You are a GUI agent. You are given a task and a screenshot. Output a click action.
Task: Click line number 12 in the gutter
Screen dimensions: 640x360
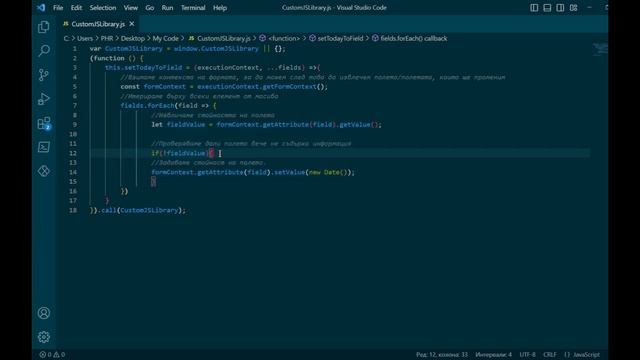(73, 153)
